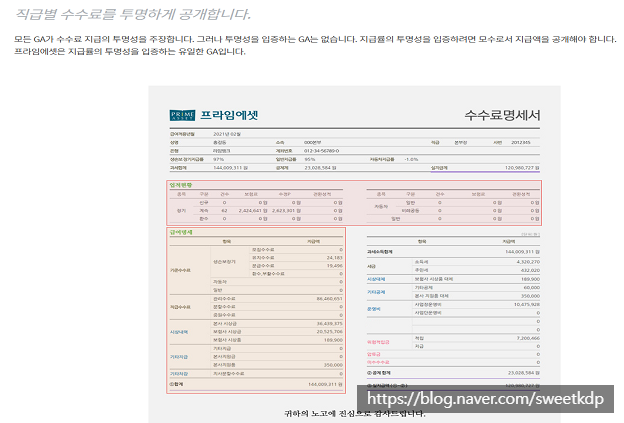Click the 프라임에셋 company name text
The image size is (624, 423).
(x=229, y=115)
